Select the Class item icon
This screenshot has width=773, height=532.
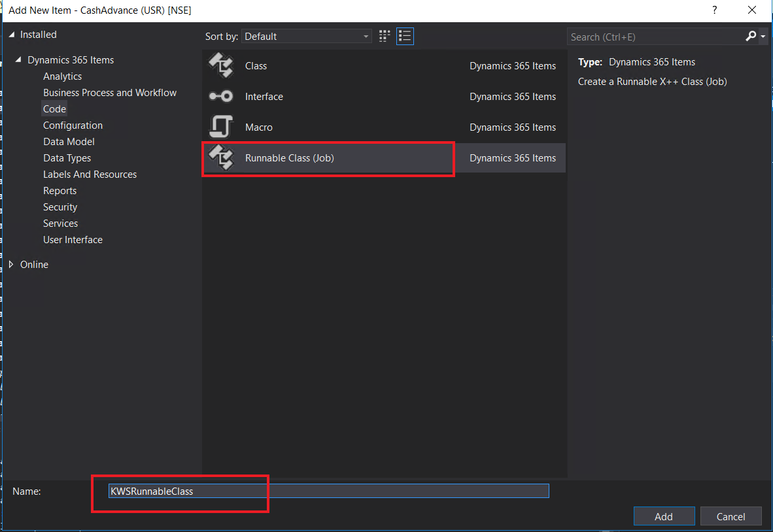point(220,65)
